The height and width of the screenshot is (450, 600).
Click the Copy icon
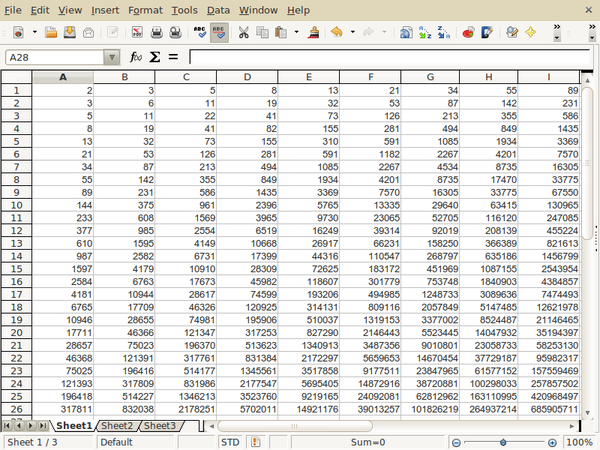(262, 33)
